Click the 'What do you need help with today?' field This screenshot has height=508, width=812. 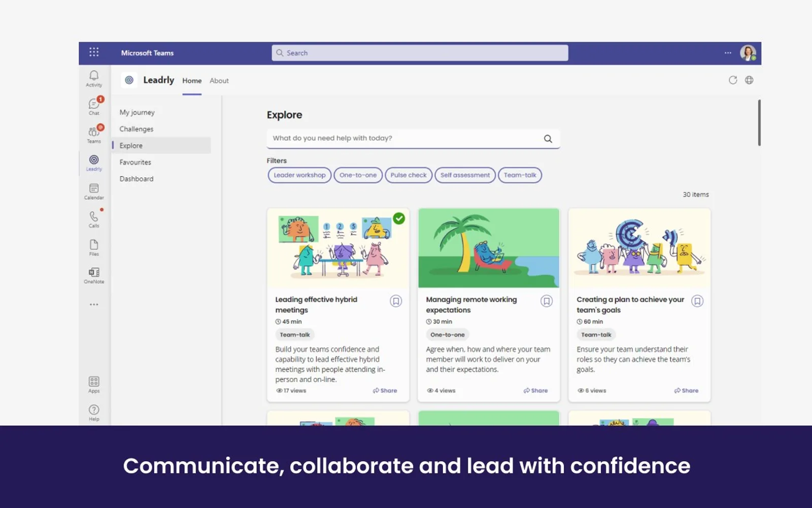point(413,138)
